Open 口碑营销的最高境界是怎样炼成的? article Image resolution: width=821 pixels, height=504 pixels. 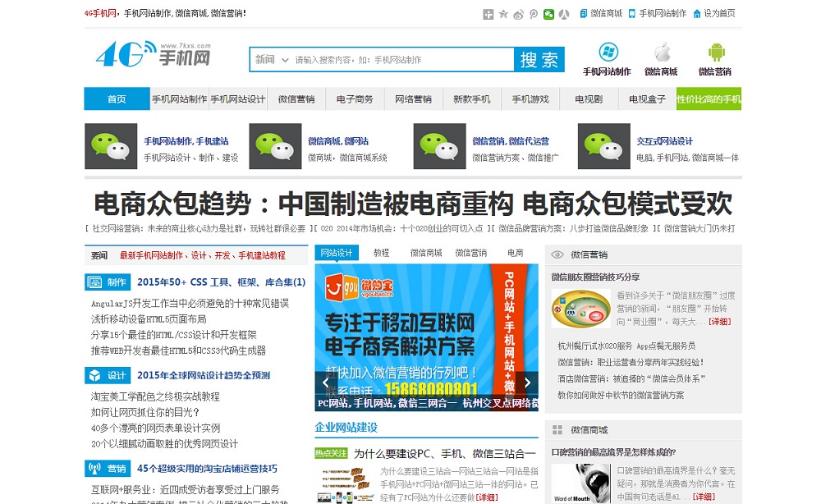[613, 452]
